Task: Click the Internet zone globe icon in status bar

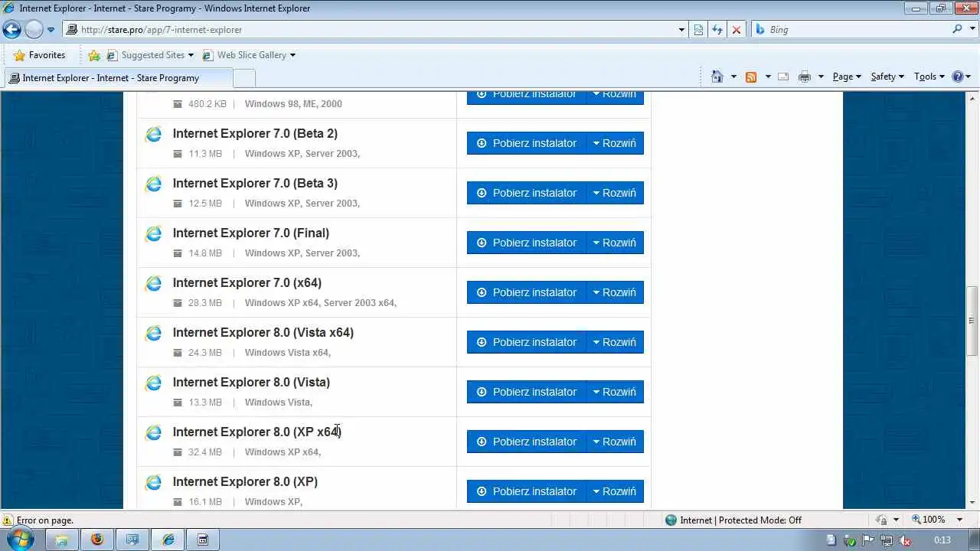Action: [671, 520]
